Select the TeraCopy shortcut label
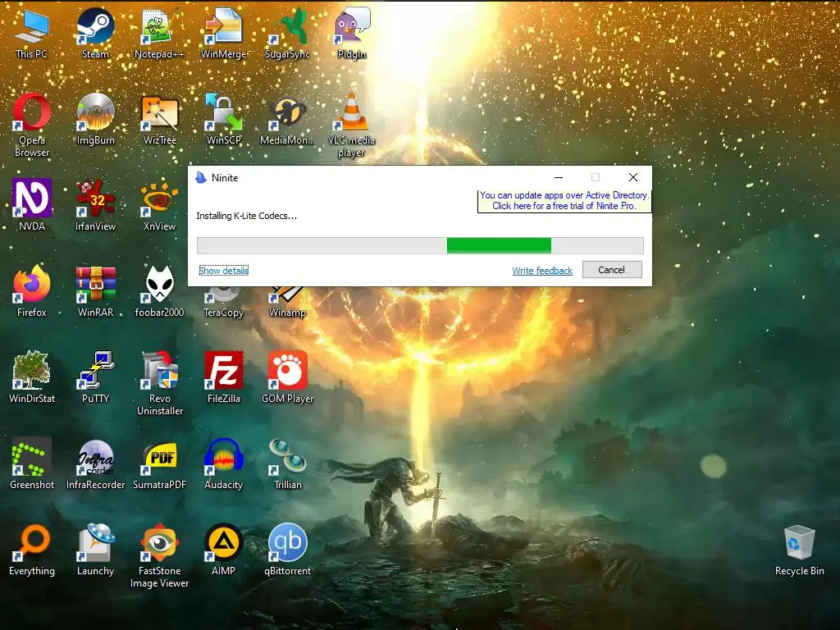Viewport: 840px width, 630px height. 223,313
